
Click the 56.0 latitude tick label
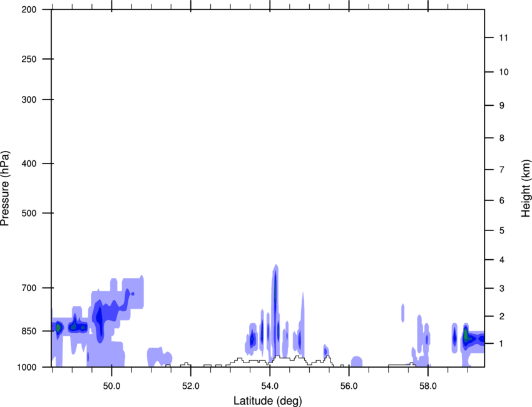tap(349, 386)
